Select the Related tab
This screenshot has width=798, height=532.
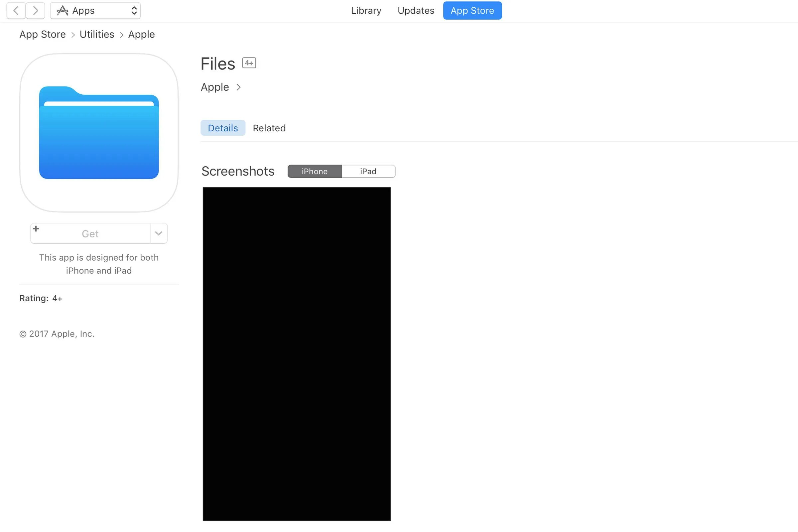(x=269, y=128)
